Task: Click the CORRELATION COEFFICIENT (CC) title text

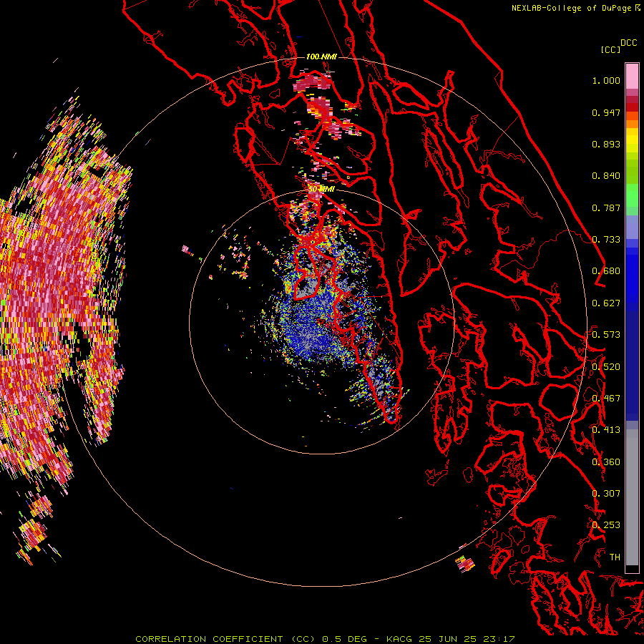Action: pos(225,639)
